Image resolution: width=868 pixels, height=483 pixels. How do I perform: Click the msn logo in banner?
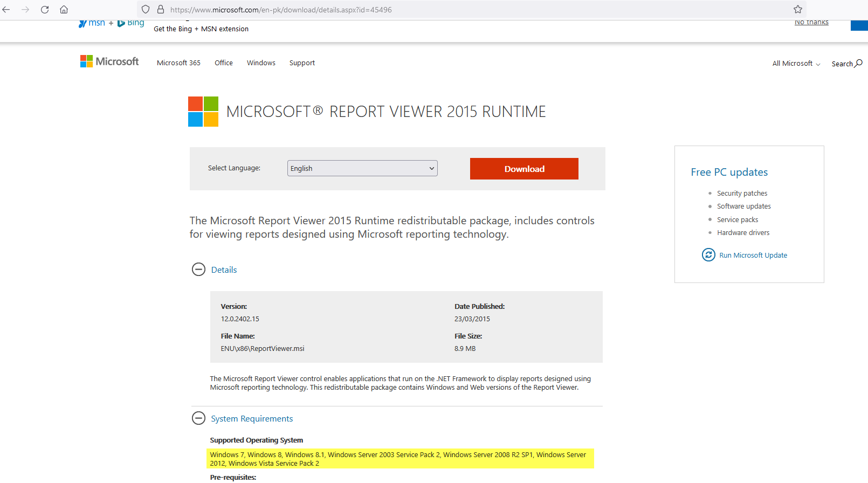[92, 23]
